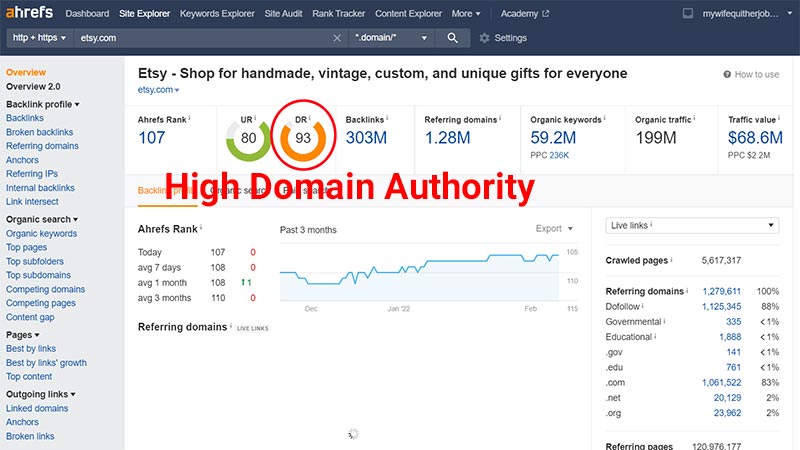Screen dimensions: 800x450
Task: Expand the More menu
Action: [x=466, y=14]
